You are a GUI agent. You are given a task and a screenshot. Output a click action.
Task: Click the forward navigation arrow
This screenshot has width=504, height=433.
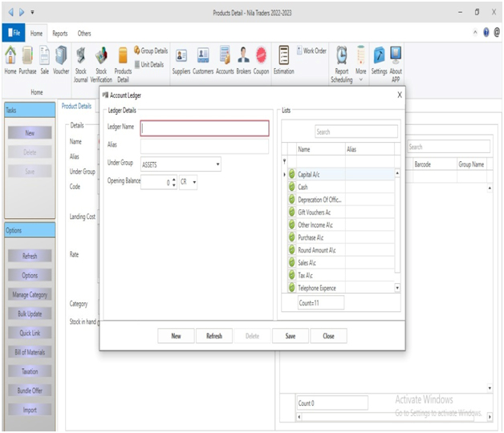coord(22,12)
